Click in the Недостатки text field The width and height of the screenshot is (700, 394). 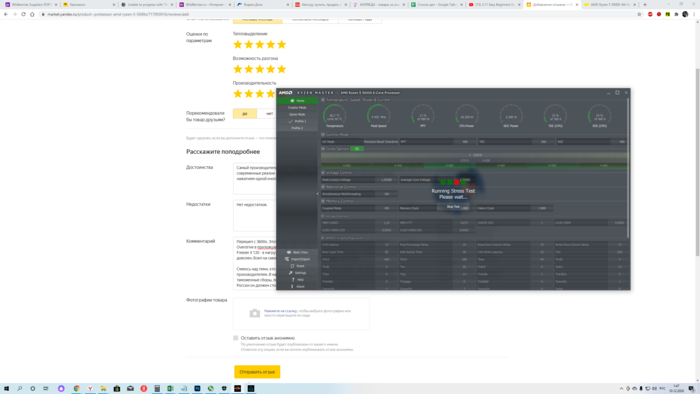[255, 216]
